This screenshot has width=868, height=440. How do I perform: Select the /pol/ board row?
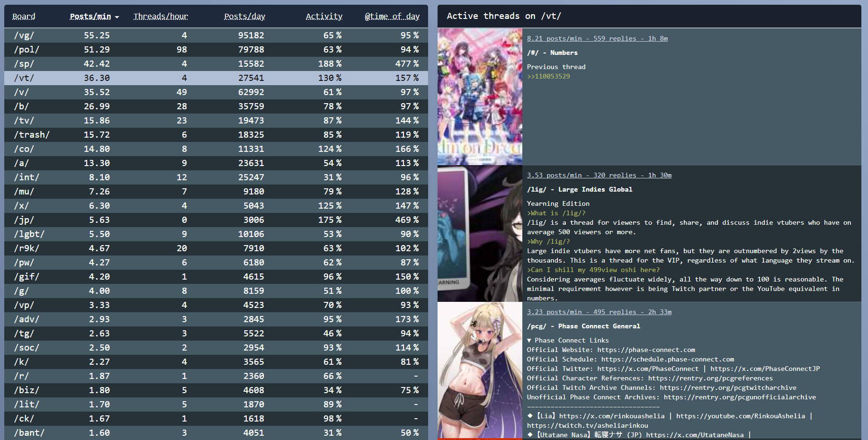point(216,50)
